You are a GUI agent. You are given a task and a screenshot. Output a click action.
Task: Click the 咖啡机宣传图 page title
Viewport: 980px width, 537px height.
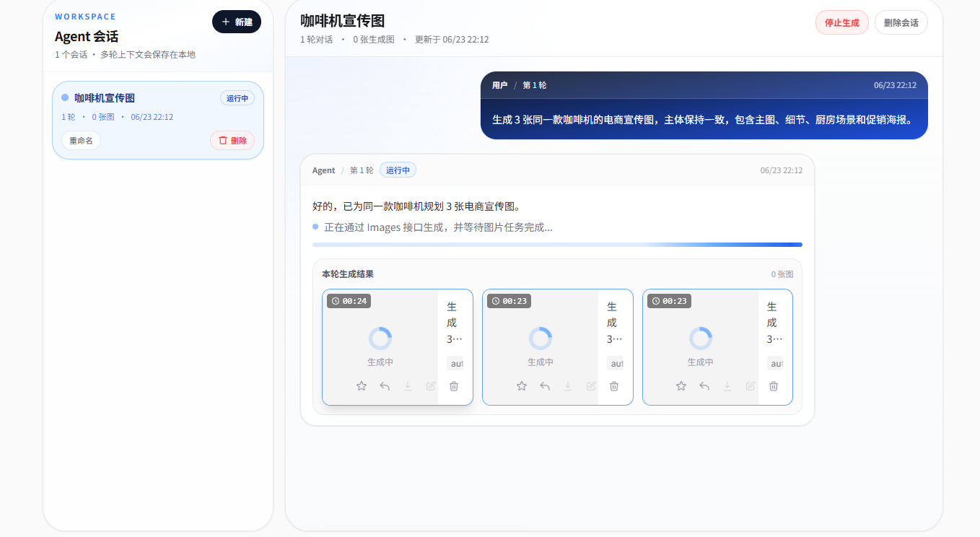point(343,21)
